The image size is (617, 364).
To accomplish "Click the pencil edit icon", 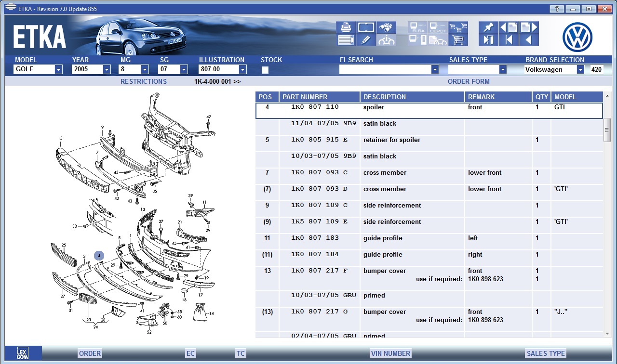I will 366,40.
